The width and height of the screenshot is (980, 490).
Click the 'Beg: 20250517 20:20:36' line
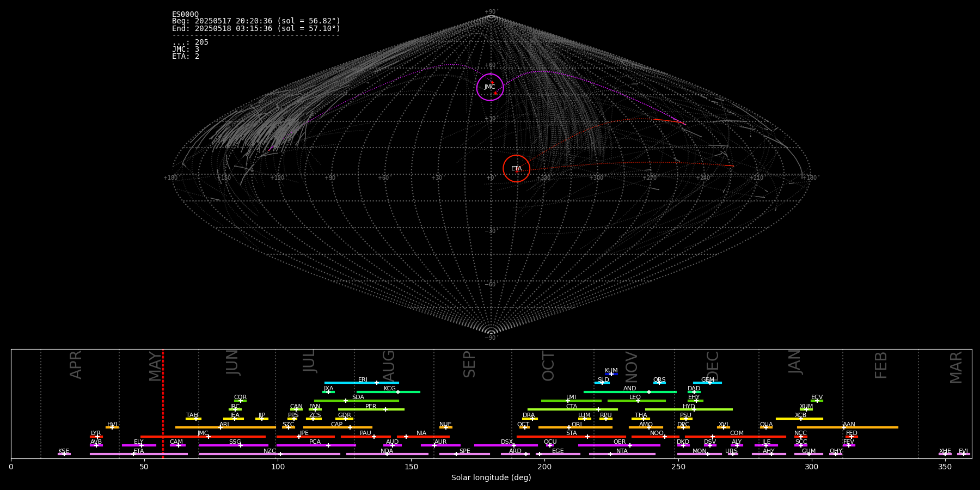pos(256,21)
